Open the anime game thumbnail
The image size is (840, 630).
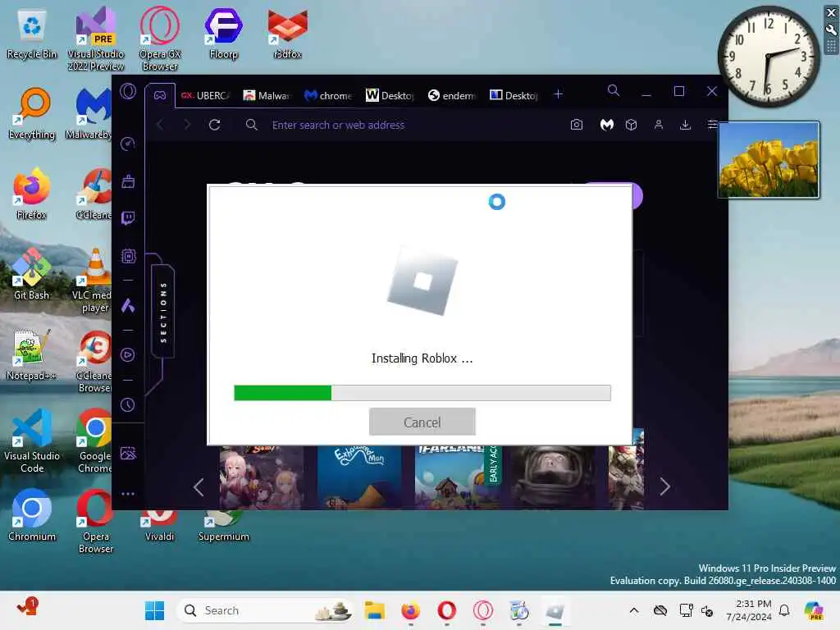262,477
